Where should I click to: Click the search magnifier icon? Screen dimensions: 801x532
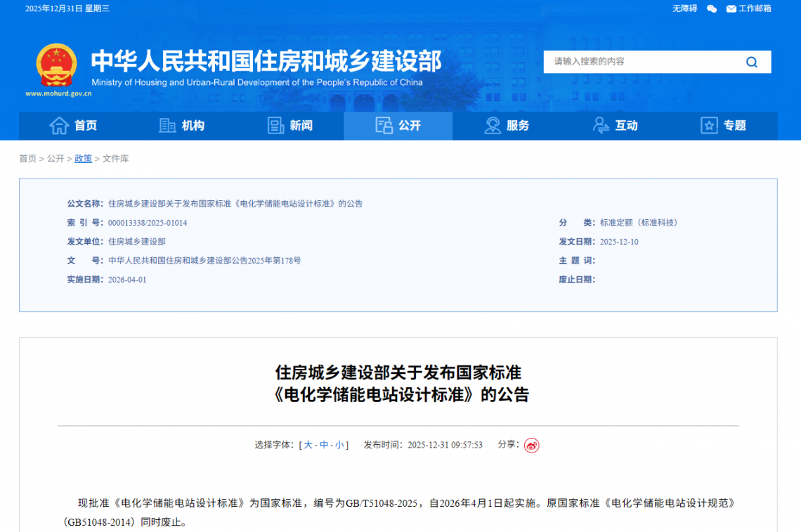point(751,62)
